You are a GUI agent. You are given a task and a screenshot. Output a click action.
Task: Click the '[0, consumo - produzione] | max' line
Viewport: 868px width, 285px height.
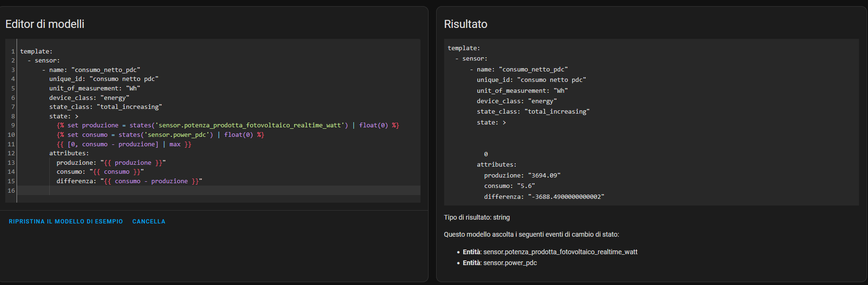124,144
